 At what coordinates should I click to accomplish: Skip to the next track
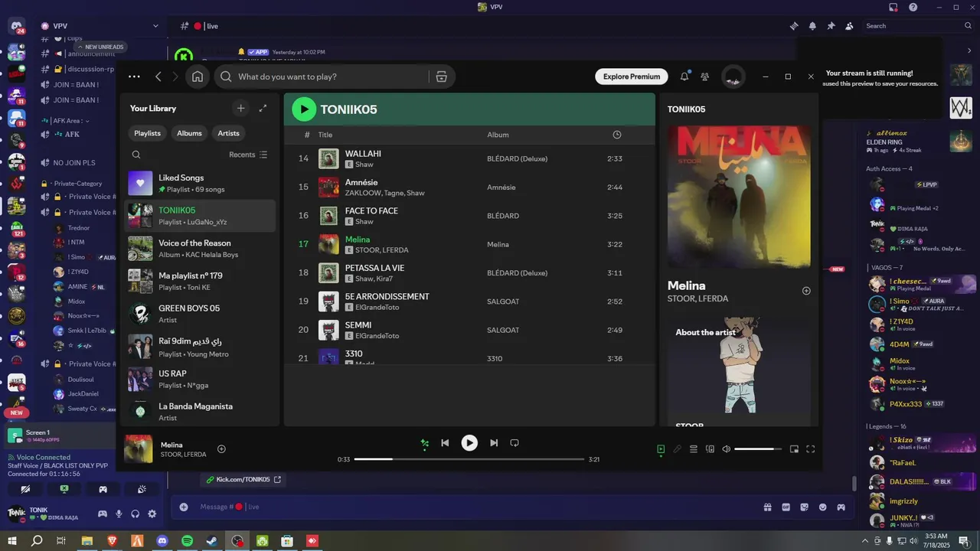(494, 443)
